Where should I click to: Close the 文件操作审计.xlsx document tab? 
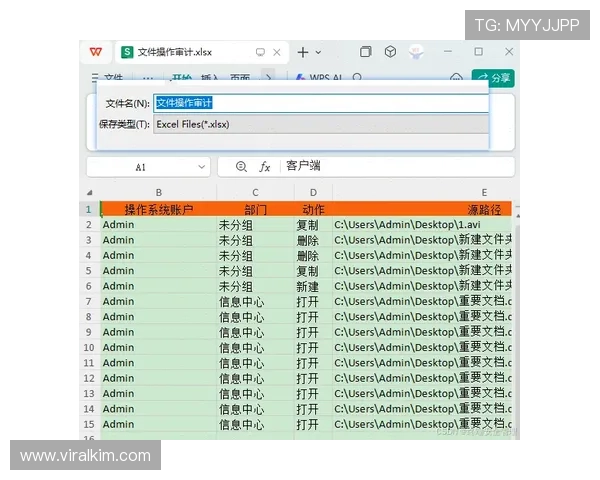(x=277, y=52)
